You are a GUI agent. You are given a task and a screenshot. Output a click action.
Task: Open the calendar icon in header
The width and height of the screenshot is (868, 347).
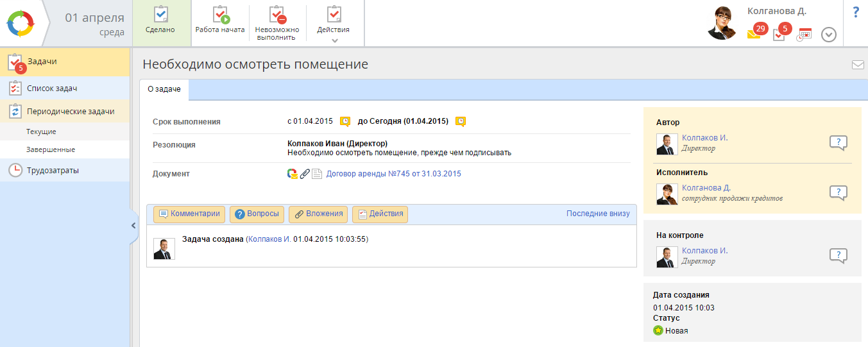(804, 35)
